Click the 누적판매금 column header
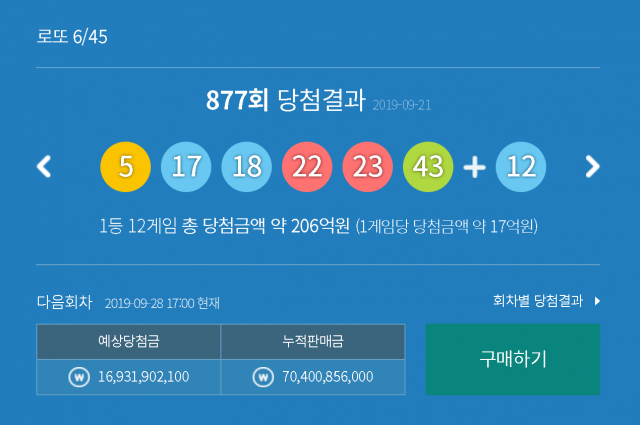Image resolution: width=640 pixels, height=425 pixels. [313, 341]
